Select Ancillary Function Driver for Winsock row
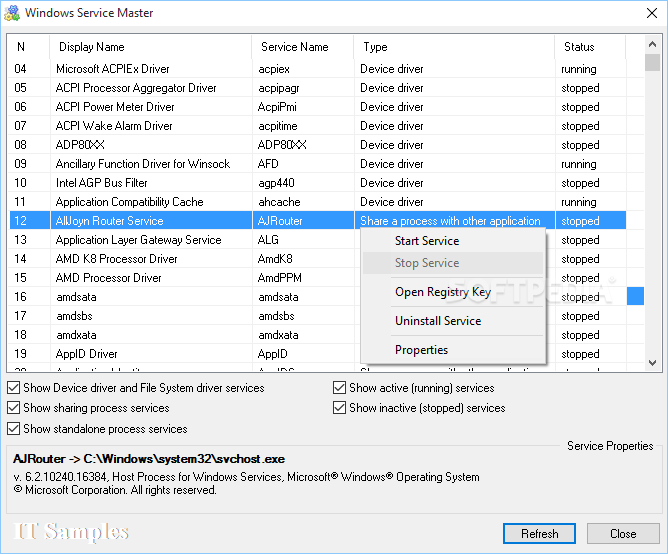This screenshot has width=668, height=554. pos(317,164)
